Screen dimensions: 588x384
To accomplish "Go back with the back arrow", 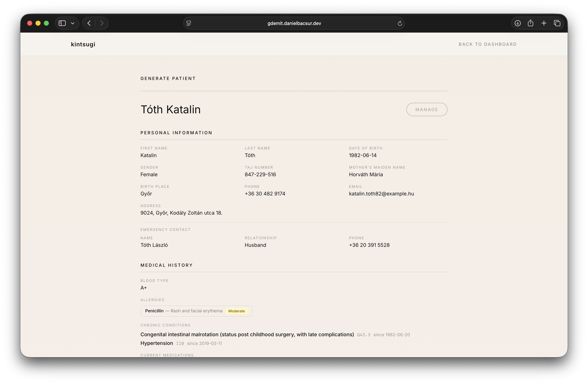I will click(89, 23).
